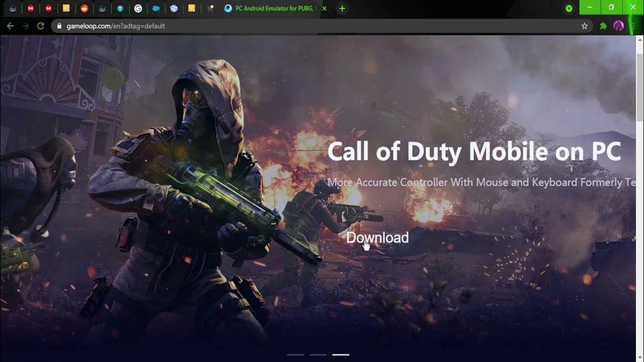Switch to the blue cloud icon tab
Image resolution: width=644 pixels, height=362 pixels.
[x=156, y=9]
